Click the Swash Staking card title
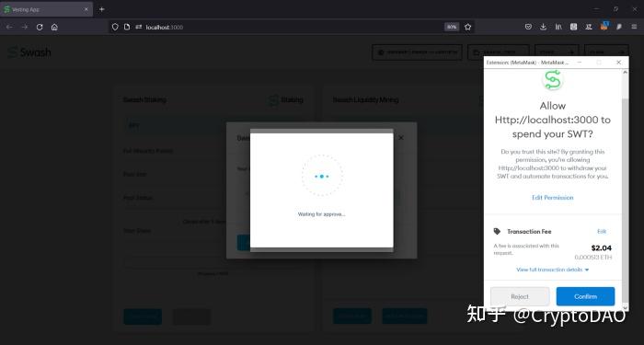644x345 pixels. [144, 99]
